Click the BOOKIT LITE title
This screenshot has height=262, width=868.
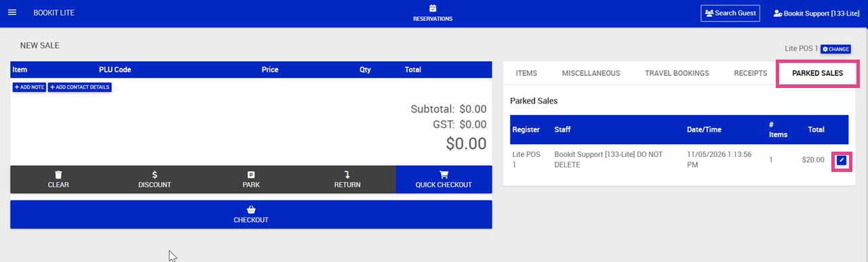click(54, 14)
